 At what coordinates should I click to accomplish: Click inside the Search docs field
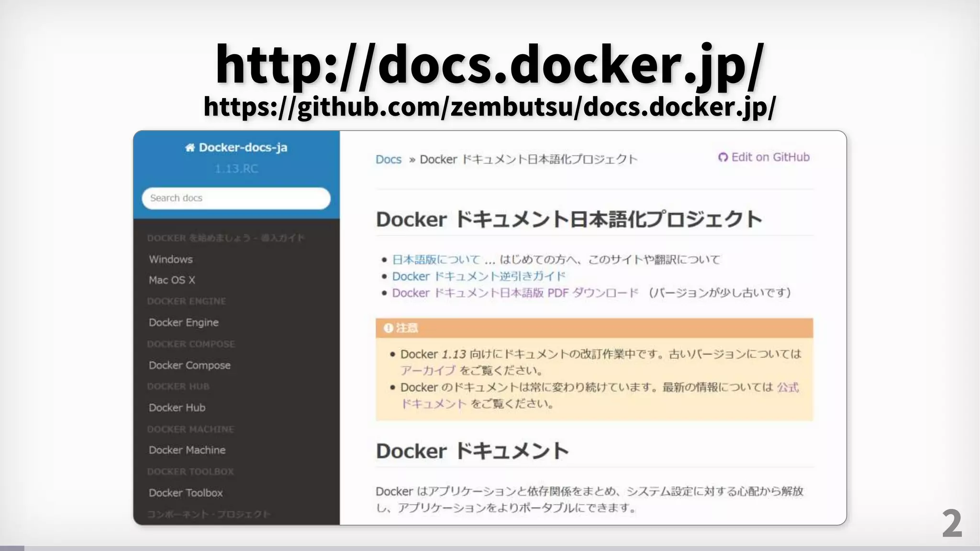pyautogui.click(x=236, y=198)
